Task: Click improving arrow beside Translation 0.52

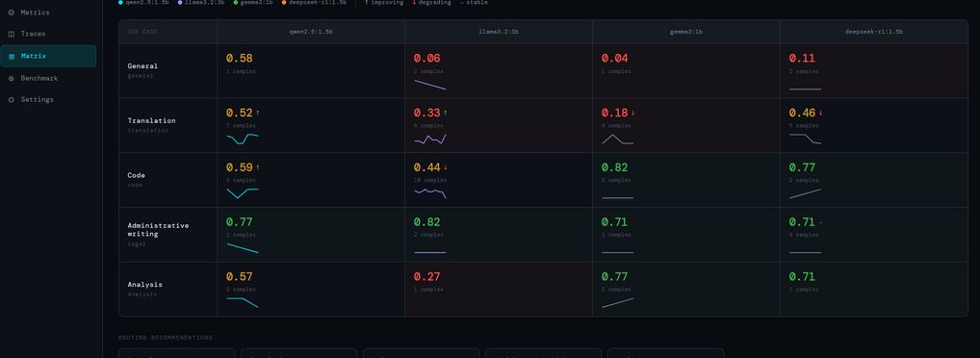Action: pos(257,114)
